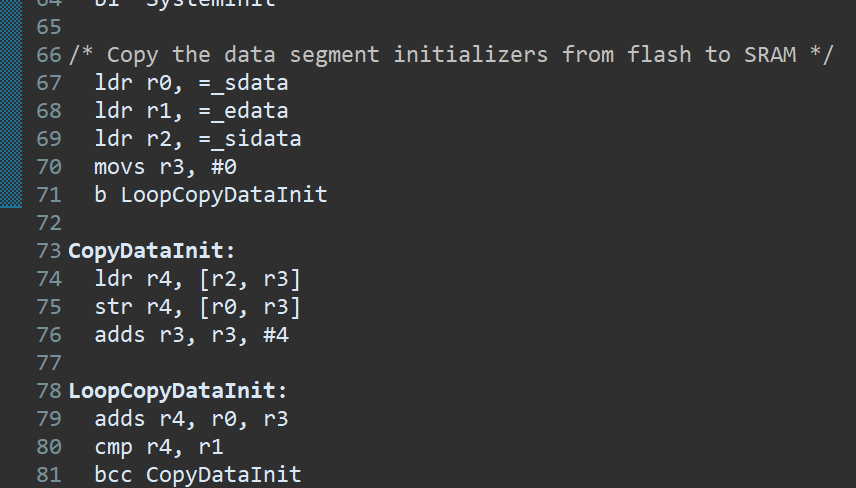Screen dimensions: 856x488
Task: Click LoopCopyDataInit branch target on line 71
Action: pyautogui.click(x=224, y=195)
